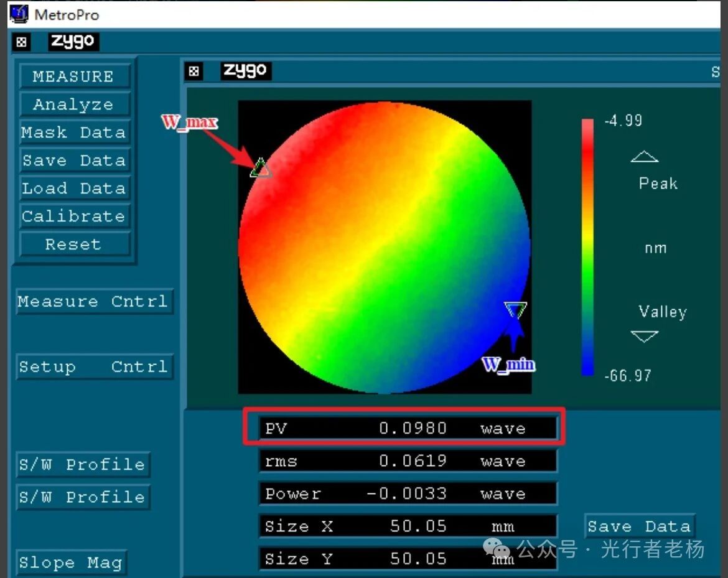Select the PV 0.0980 wave result field

click(x=407, y=429)
